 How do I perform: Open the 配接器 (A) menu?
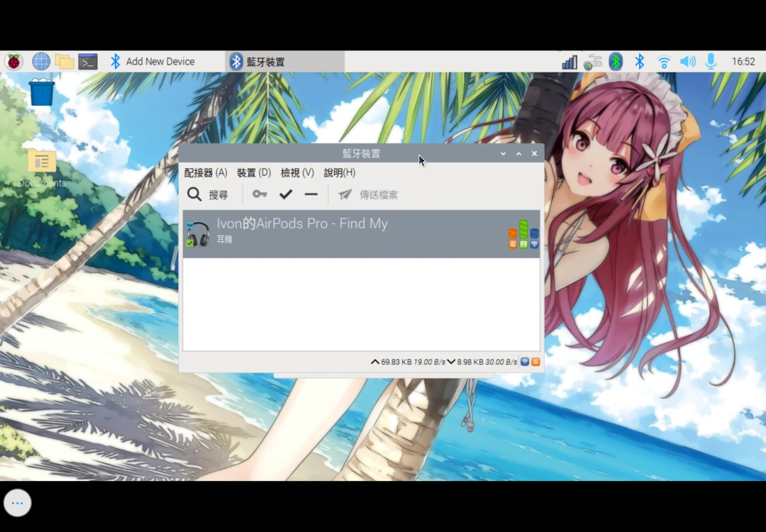[x=206, y=172]
